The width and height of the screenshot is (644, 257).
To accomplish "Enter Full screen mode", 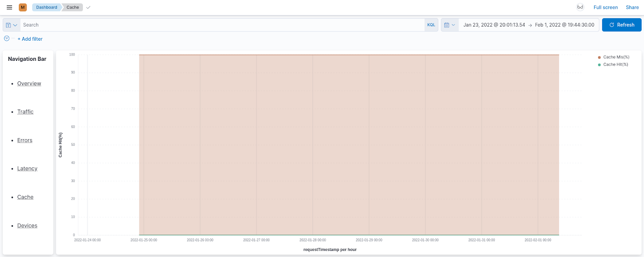I will pyautogui.click(x=605, y=7).
